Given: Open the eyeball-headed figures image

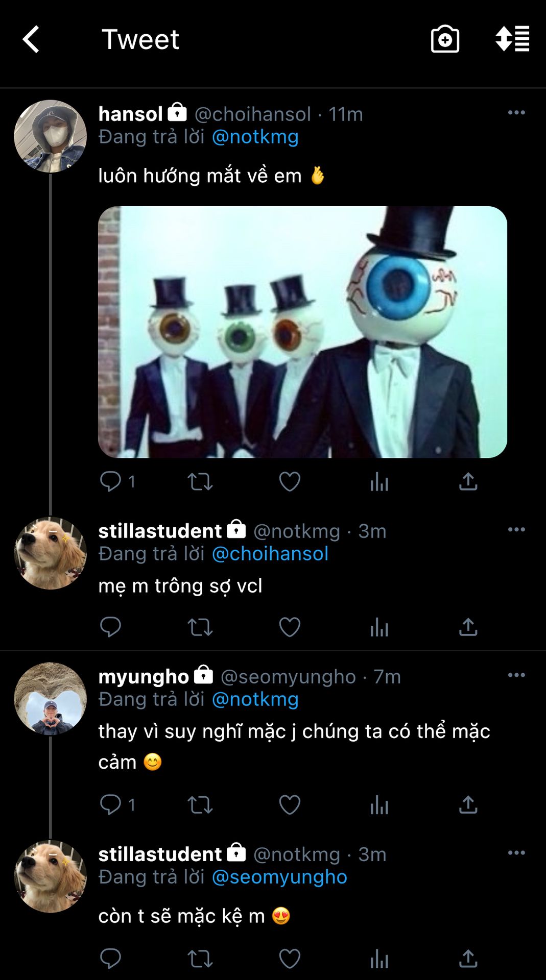Looking at the screenshot, I should (x=302, y=332).
